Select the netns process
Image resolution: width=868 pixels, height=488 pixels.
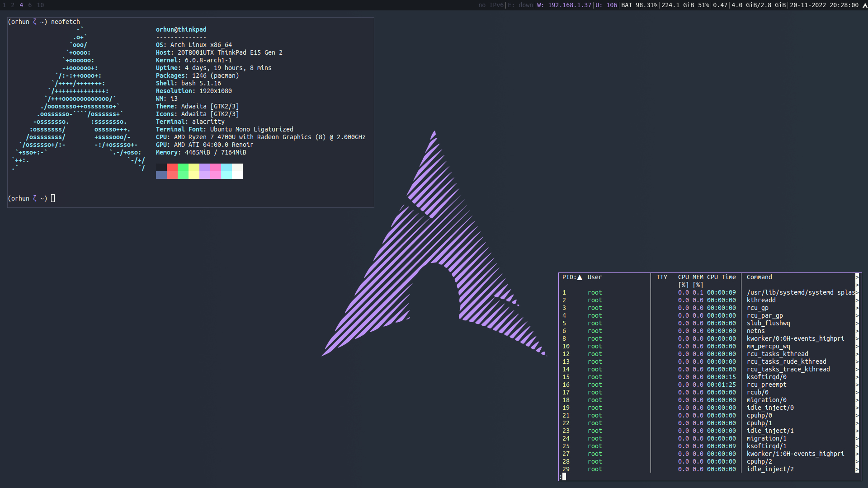pyautogui.click(x=708, y=331)
